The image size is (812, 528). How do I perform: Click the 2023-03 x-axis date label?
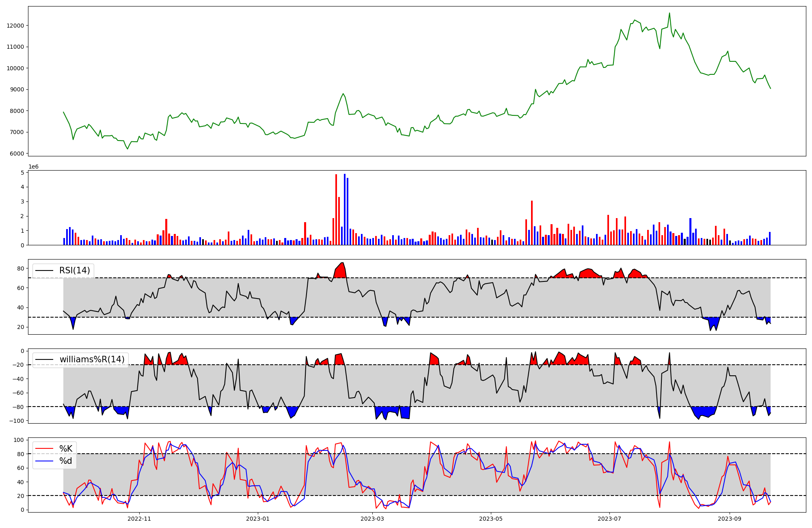click(x=372, y=519)
